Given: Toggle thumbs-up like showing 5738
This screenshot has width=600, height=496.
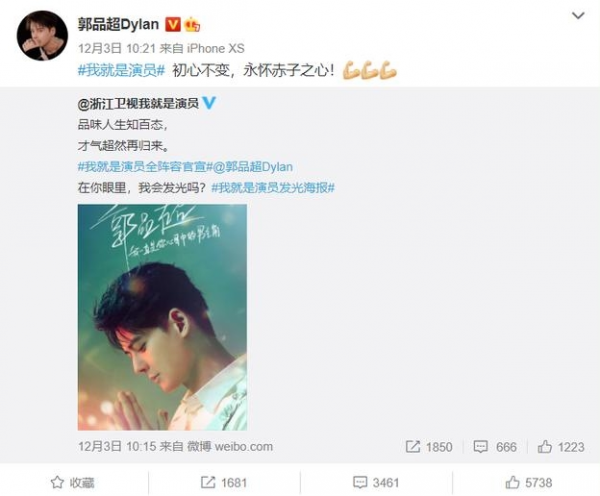Looking at the screenshot, I should [528, 483].
